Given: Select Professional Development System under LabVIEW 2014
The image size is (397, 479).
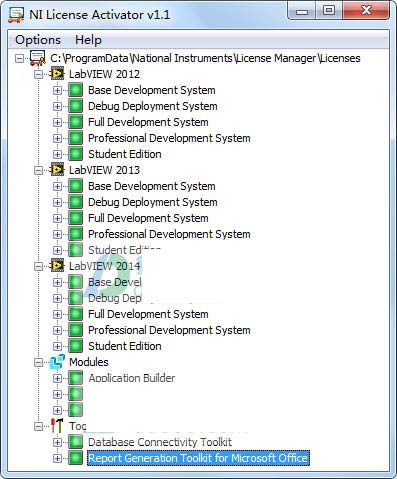Looking at the screenshot, I should pyautogui.click(x=169, y=330).
